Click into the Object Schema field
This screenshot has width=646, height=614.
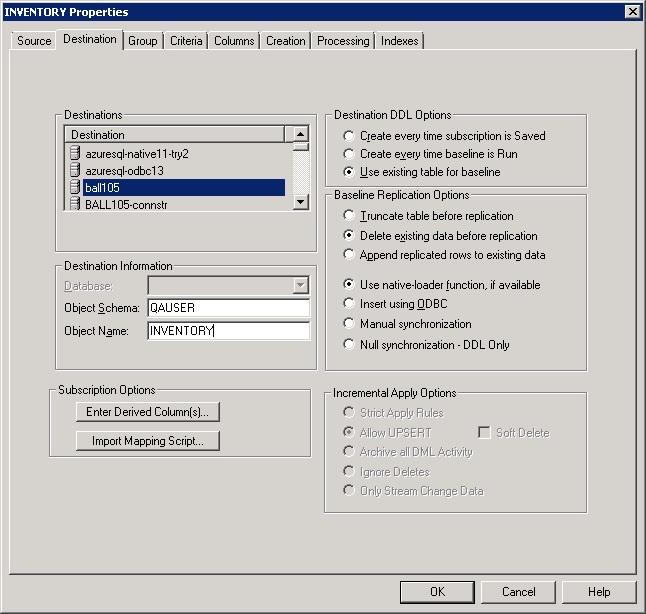(228, 308)
